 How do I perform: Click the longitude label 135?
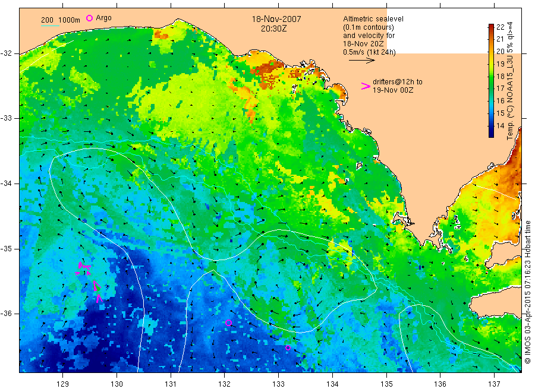click(386, 384)
